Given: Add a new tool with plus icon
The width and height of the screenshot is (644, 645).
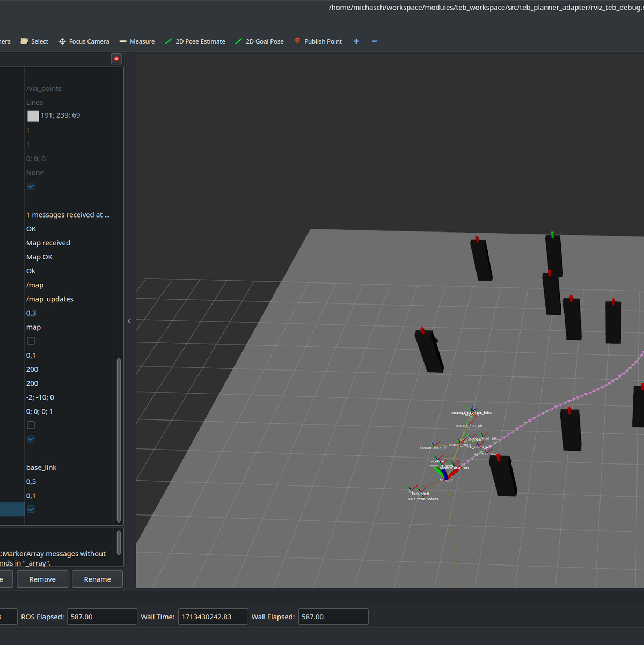Looking at the screenshot, I should point(356,41).
